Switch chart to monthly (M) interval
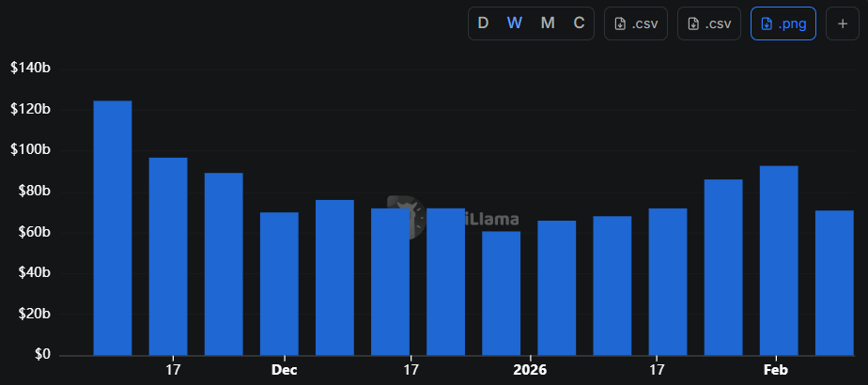This screenshot has height=385, width=868. pos(547,23)
